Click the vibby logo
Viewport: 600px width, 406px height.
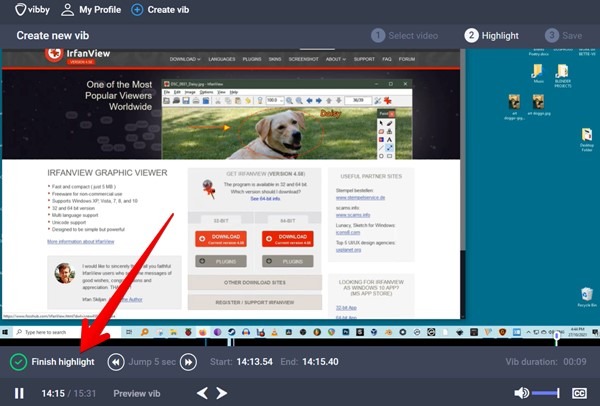[x=32, y=10]
